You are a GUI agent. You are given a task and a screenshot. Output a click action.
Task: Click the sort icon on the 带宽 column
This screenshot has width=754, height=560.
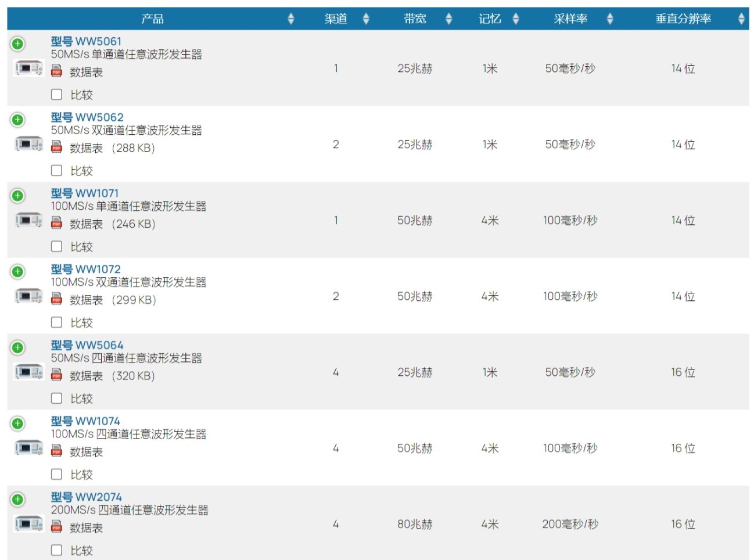pyautogui.click(x=448, y=18)
